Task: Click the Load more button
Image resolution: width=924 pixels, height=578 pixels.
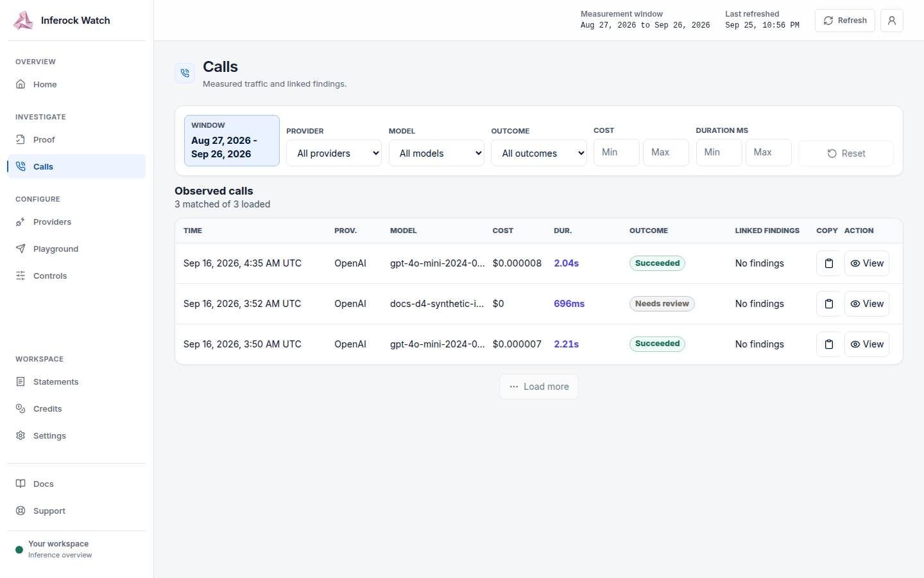Action: pyautogui.click(x=539, y=387)
